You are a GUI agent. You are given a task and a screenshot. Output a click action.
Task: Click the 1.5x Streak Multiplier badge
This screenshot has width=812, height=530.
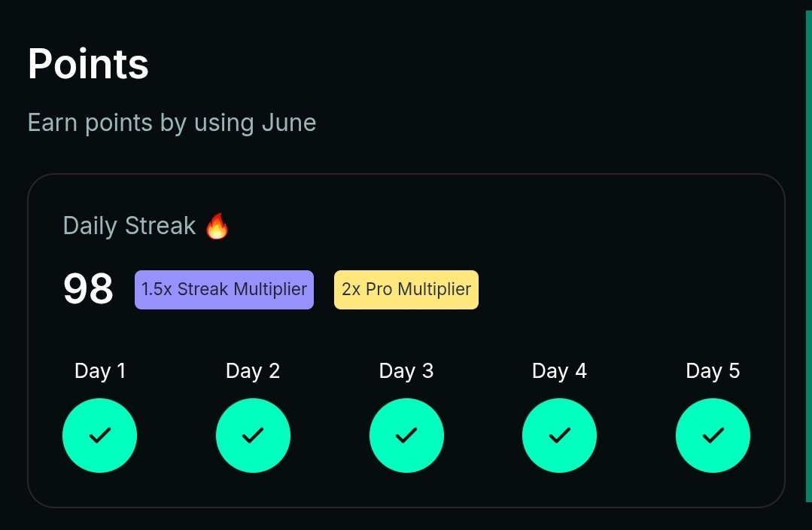[x=224, y=290]
